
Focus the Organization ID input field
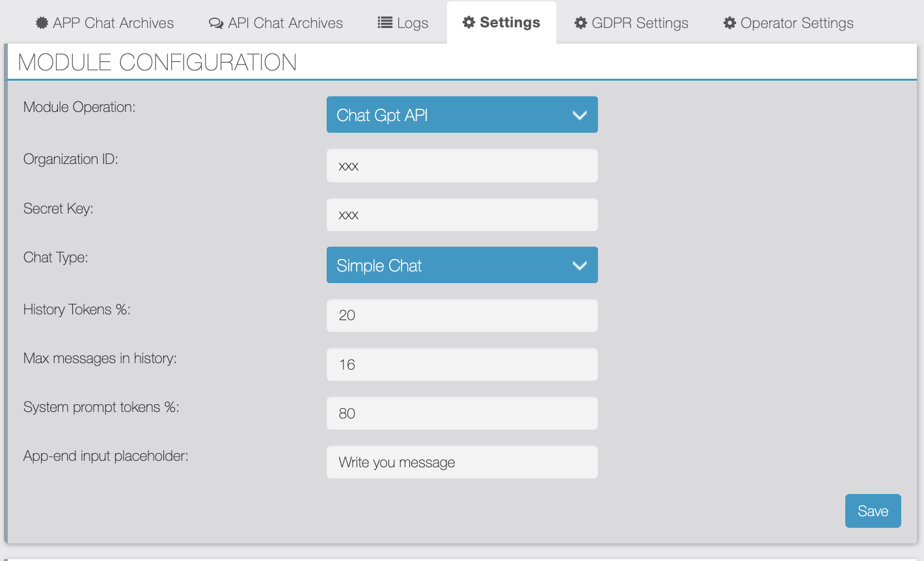(462, 166)
